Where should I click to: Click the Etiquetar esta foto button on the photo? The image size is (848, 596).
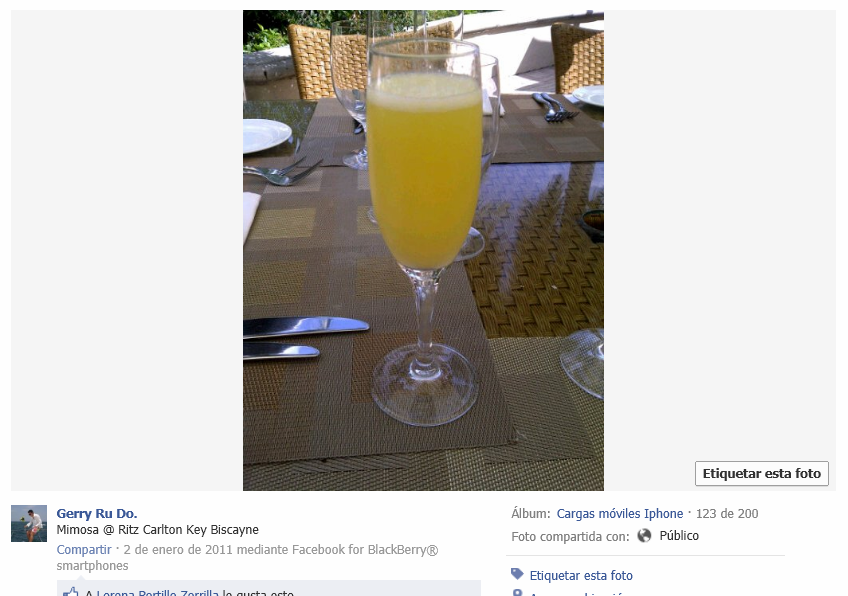(761, 473)
